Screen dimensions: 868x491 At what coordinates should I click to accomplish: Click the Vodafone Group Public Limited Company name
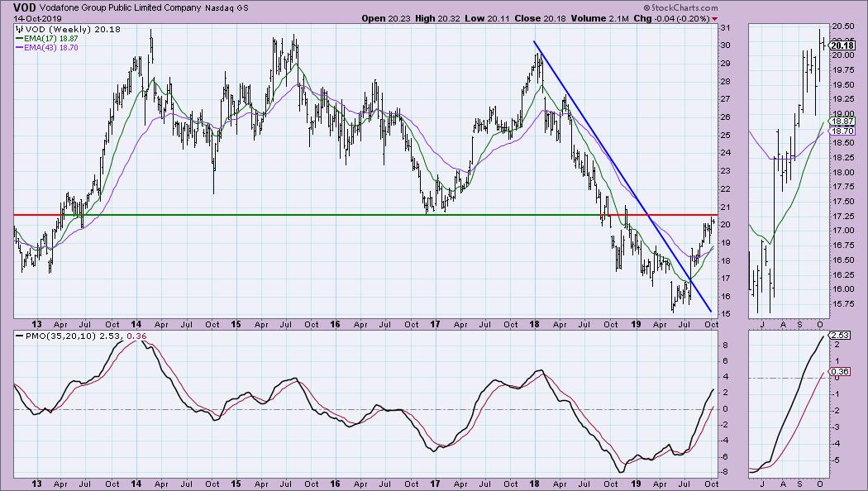[120, 8]
